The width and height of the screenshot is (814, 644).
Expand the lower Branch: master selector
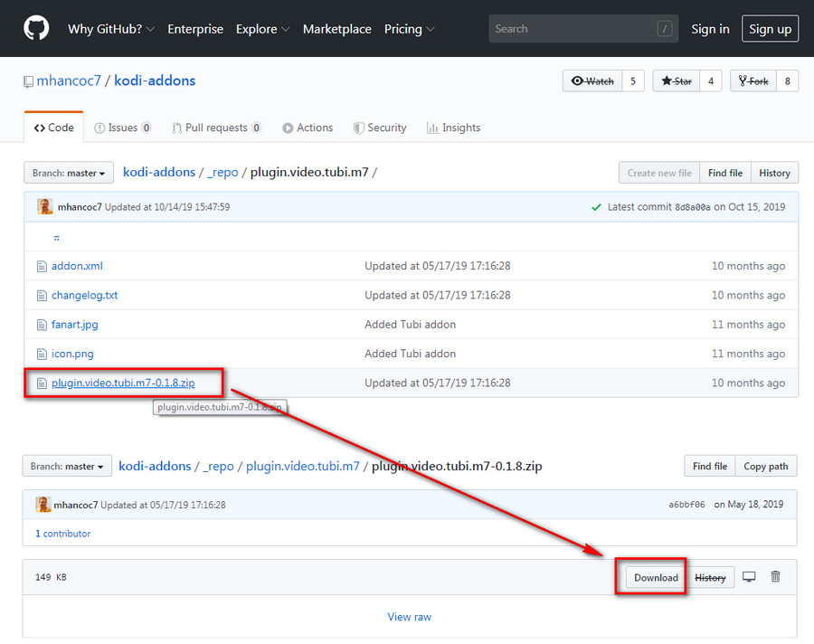(x=67, y=466)
